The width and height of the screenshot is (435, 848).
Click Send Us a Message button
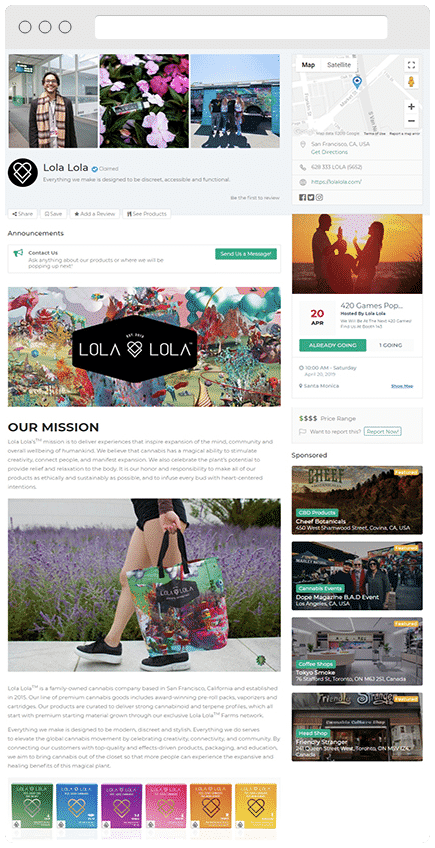pos(246,254)
